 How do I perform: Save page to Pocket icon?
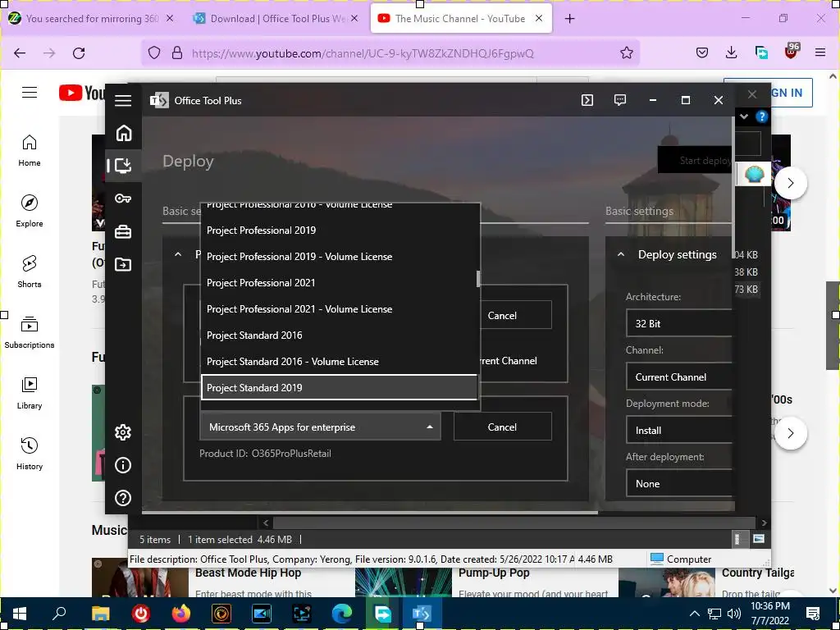(702, 52)
